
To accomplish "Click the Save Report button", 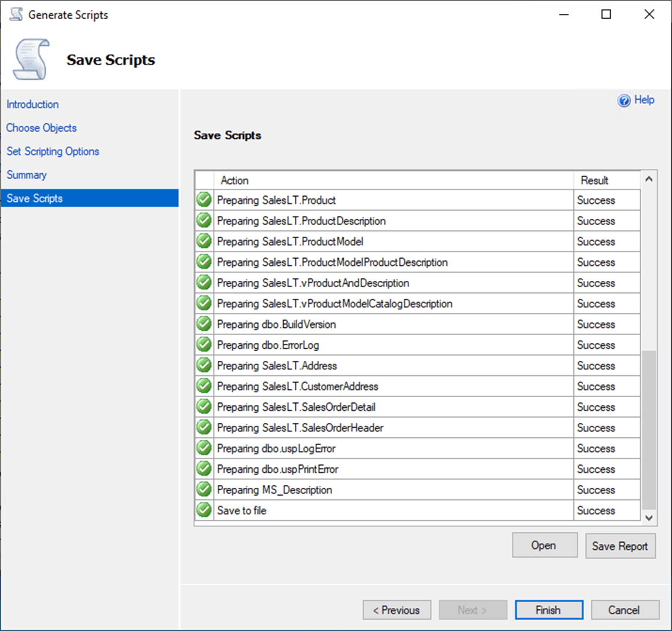I will point(620,546).
